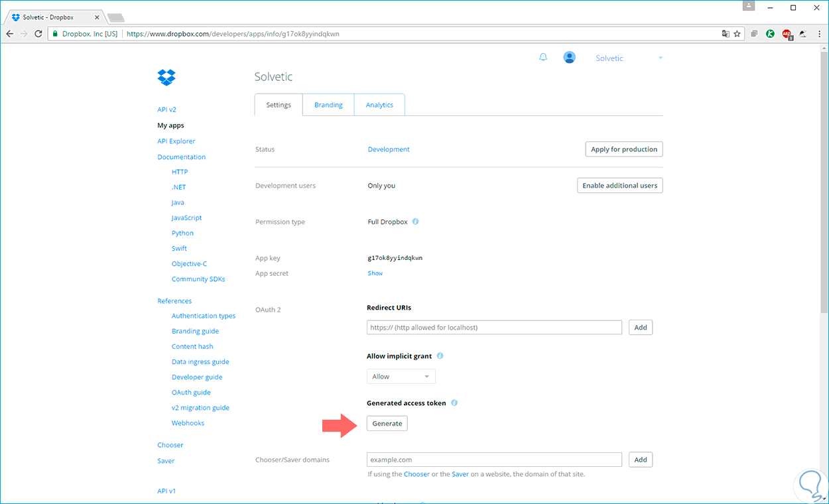Click the blue user avatar icon
The width and height of the screenshot is (829, 504).
(569, 58)
